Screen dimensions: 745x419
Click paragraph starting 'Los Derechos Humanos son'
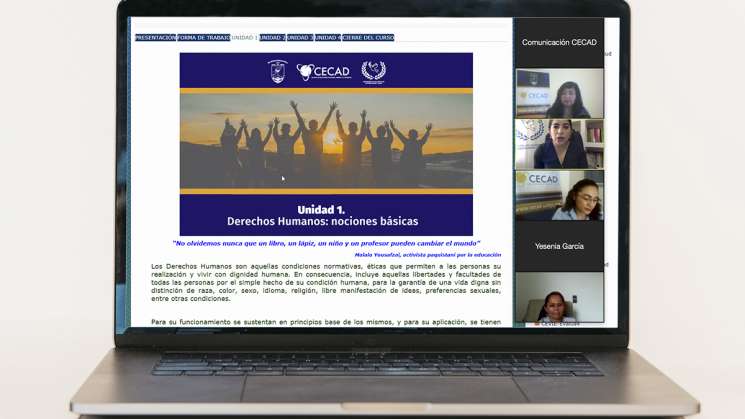coord(326,283)
